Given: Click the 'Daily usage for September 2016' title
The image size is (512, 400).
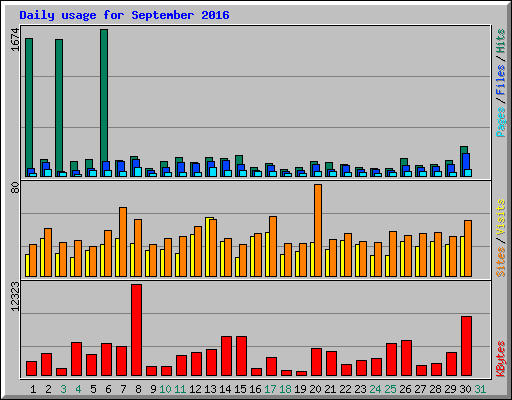Looking at the screenshot, I should (x=124, y=15).
